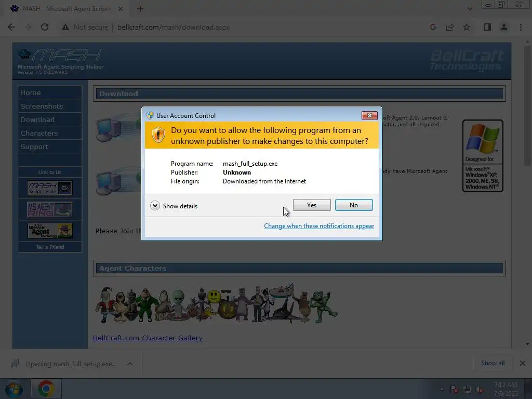Click the MASH logo in header
Screen dimensions: 532x399
click(60, 61)
